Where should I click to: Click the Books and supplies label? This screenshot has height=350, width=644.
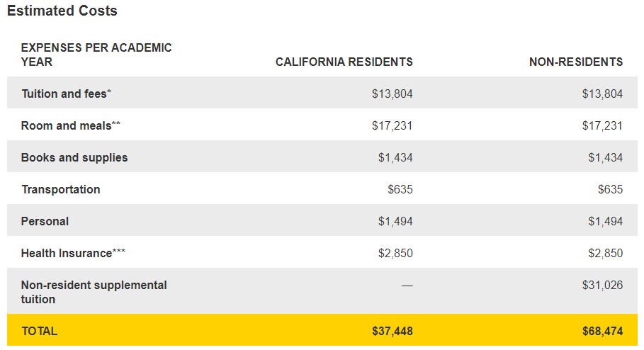[74, 157]
